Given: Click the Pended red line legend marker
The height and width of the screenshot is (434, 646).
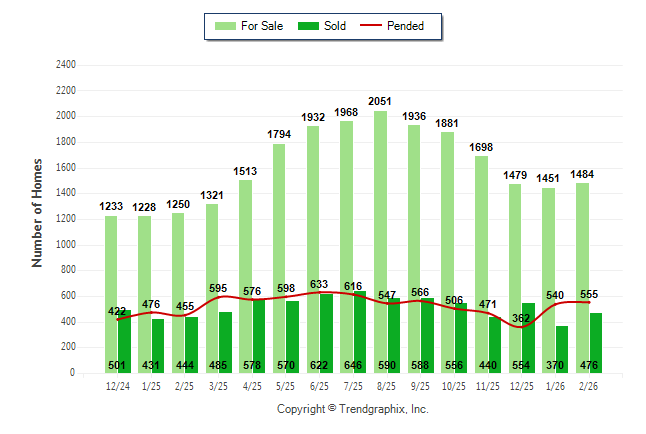Looking at the screenshot, I should [375, 26].
